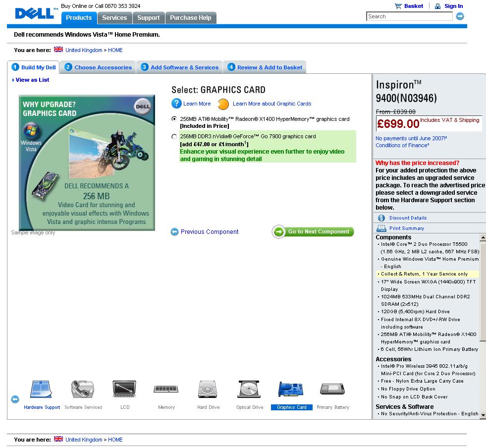Click the green arrow on Go to Next Component
The width and height of the screenshot is (486, 448).
(278, 231)
